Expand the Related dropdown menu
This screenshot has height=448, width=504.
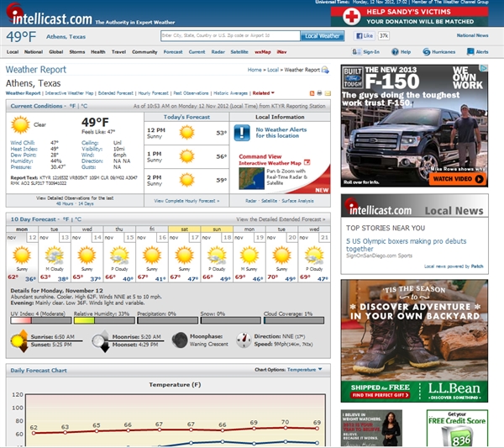[263, 93]
